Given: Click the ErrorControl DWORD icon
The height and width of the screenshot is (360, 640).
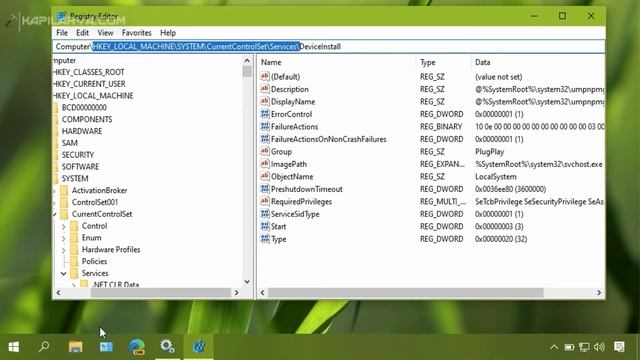Looking at the screenshot, I should coord(264,114).
